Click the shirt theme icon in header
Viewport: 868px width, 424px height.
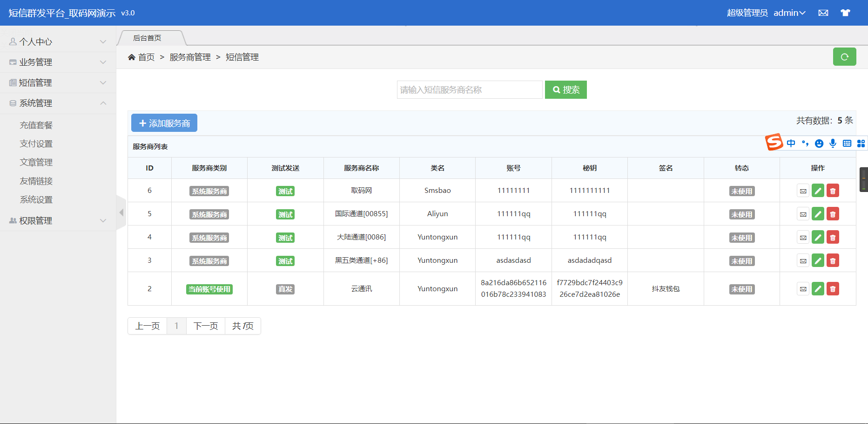pyautogui.click(x=845, y=13)
